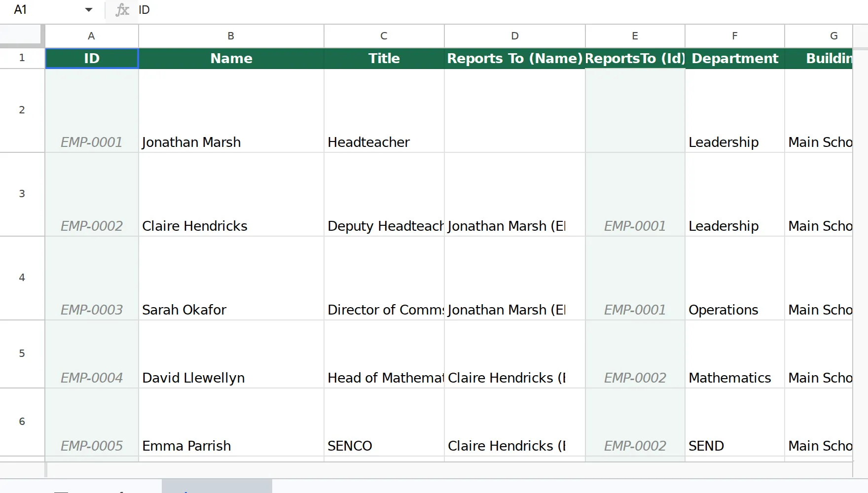This screenshot has width=868, height=493.
Task: Click the Title header cell
Action: [x=384, y=58]
